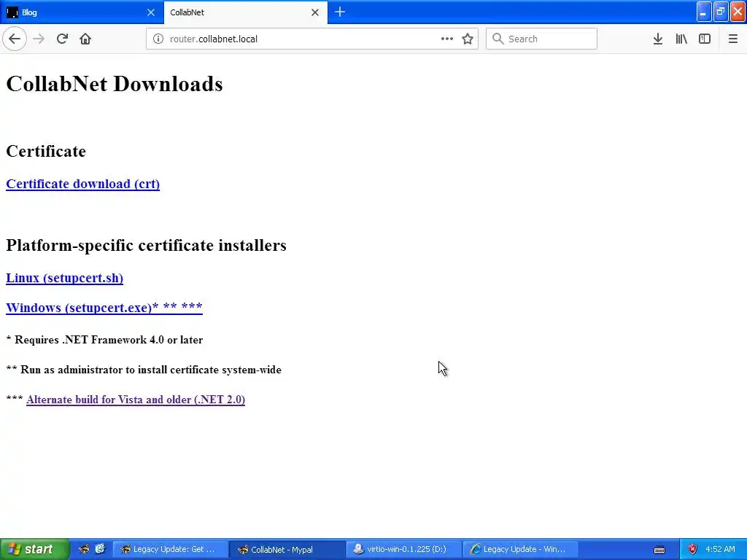
Task: Open virtio-win-0.1.225 (D:) taskbar window
Action: pyautogui.click(x=404, y=549)
